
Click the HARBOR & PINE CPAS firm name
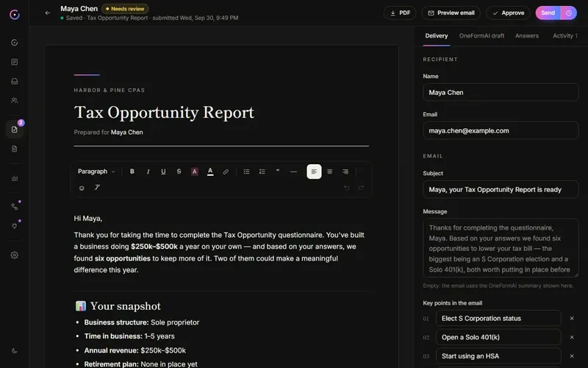click(x=109, y=90)
